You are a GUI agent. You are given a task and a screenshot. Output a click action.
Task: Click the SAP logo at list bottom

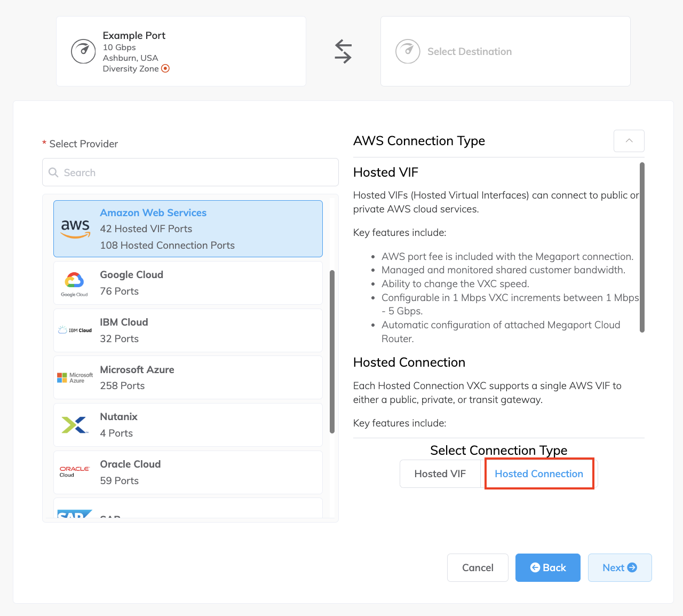(74, 514)
